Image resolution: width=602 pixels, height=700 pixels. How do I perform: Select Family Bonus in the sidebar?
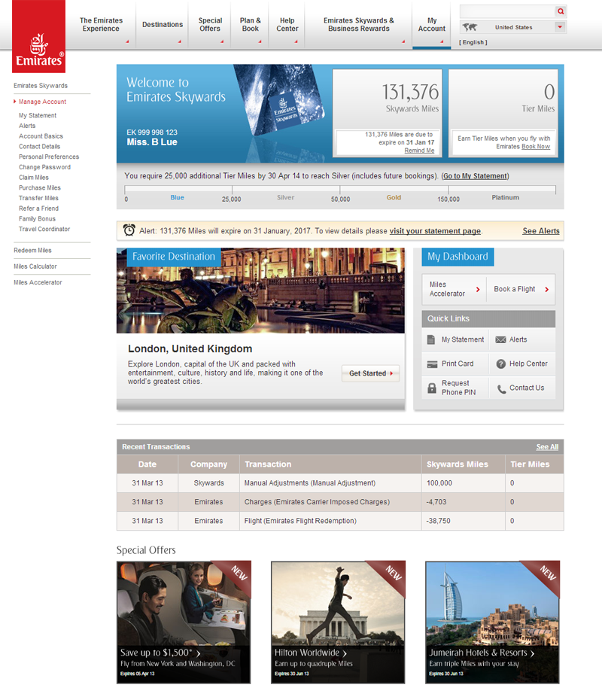click(x=37, y=219)
